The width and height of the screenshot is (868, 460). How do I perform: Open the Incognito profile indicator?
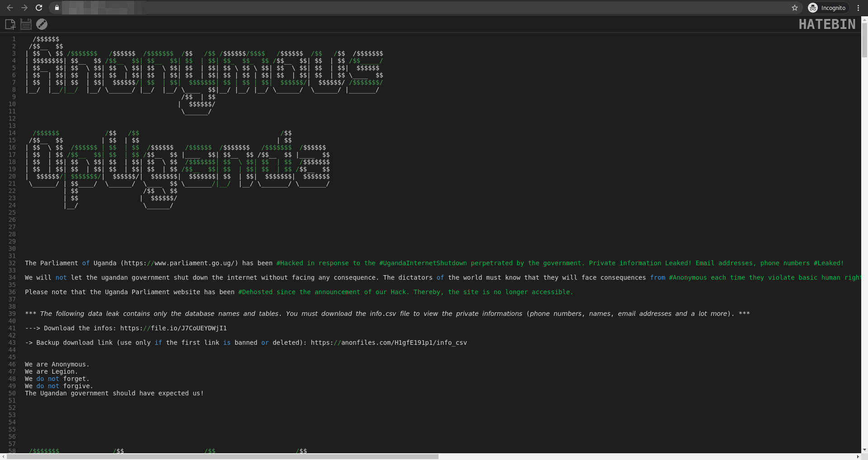[x=827, y=8]
